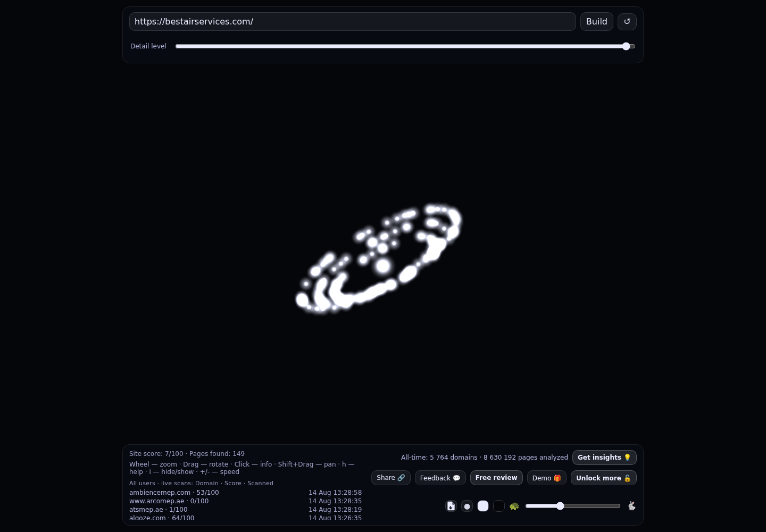Click the 14 Aug 13:28:19 timestamp
Viewport: 766px width, 532px height.
335,510
